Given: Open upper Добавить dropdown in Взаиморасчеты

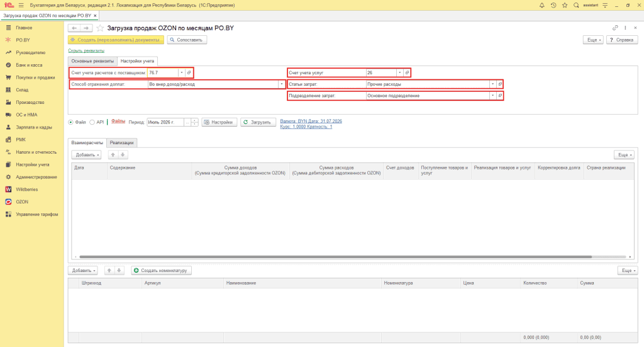Looking at the screenshot, I should 86,154.
